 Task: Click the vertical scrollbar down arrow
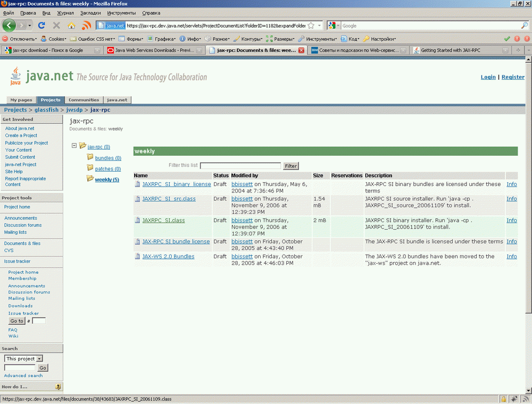528,390
